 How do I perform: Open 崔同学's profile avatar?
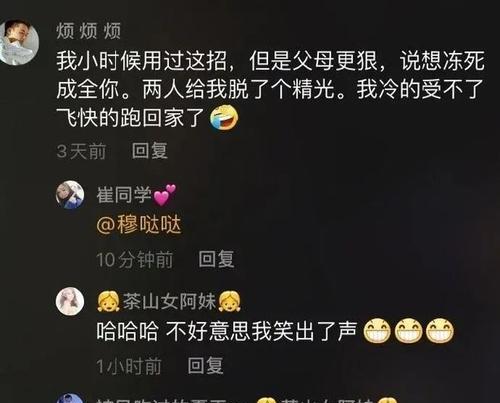[70, 195]
